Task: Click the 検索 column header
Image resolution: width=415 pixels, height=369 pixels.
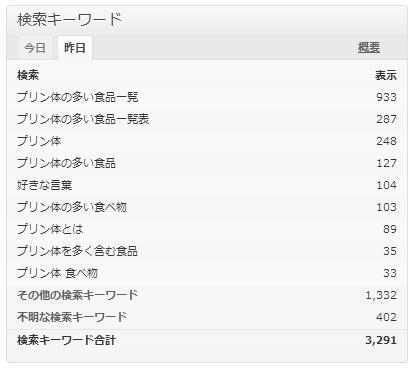Action: pos(28,75)
